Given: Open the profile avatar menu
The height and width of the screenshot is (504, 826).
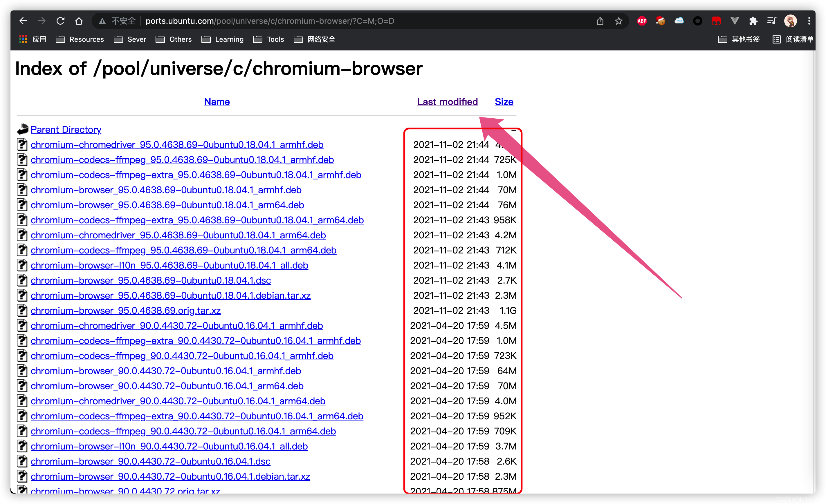Looking at the screenshot, I should (x=791, y=21).
